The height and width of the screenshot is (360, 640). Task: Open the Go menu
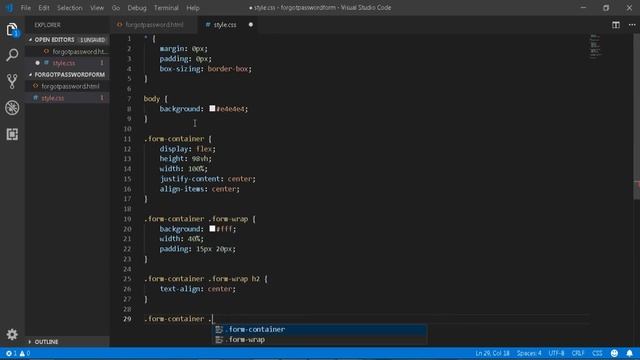[116, 8]
